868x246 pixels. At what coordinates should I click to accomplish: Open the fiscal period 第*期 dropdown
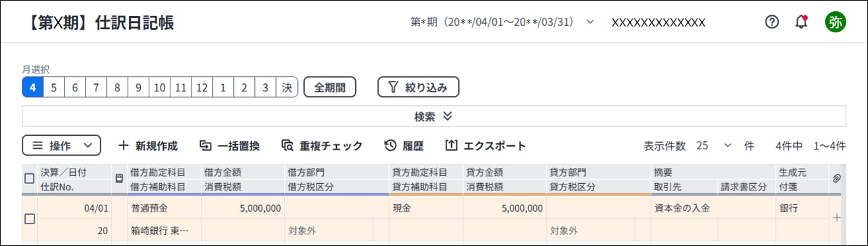(502, 22)
